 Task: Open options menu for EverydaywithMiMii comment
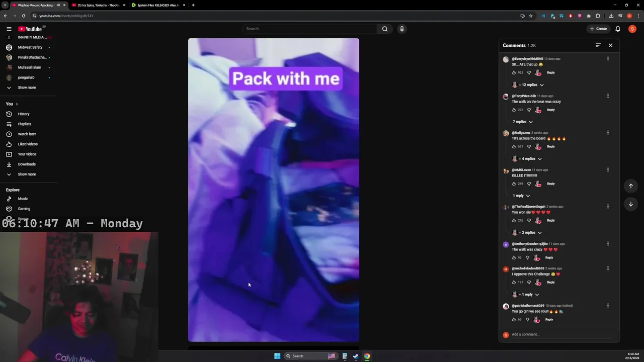(x=608, y=59)
